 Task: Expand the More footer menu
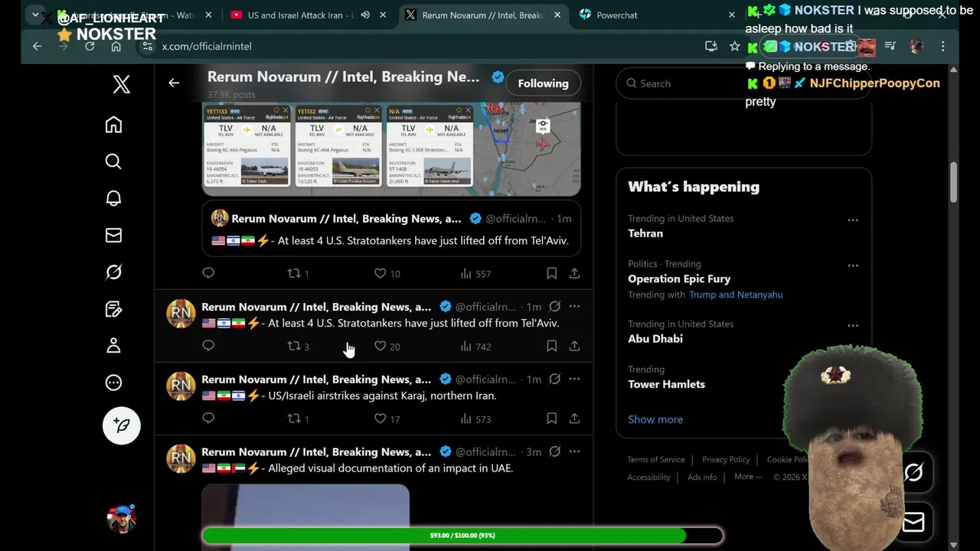click(748, 477)
